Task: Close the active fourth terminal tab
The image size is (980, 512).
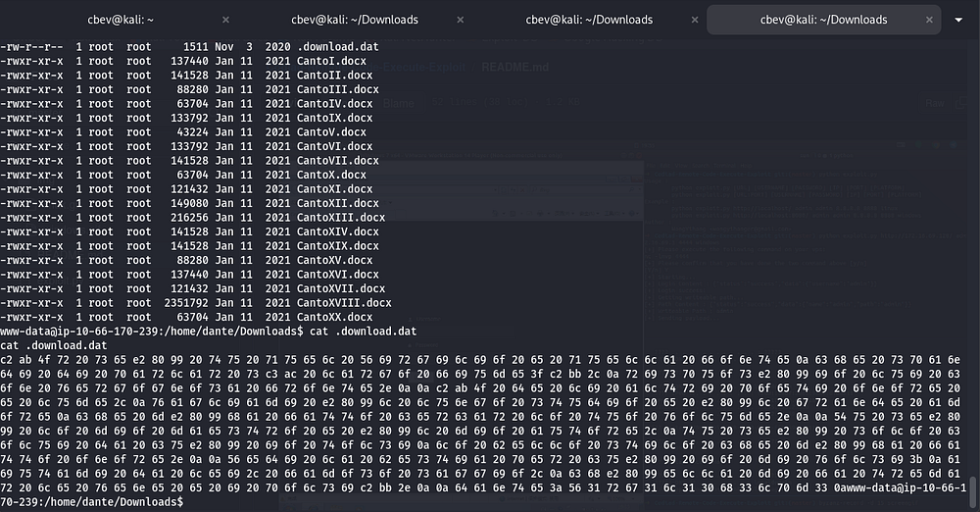Action: (x=929, y=20)
